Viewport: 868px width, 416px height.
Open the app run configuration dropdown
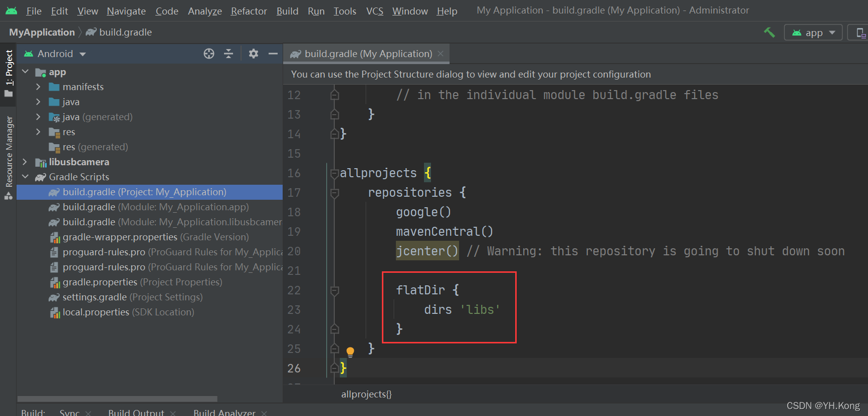[x=813, y=33]
